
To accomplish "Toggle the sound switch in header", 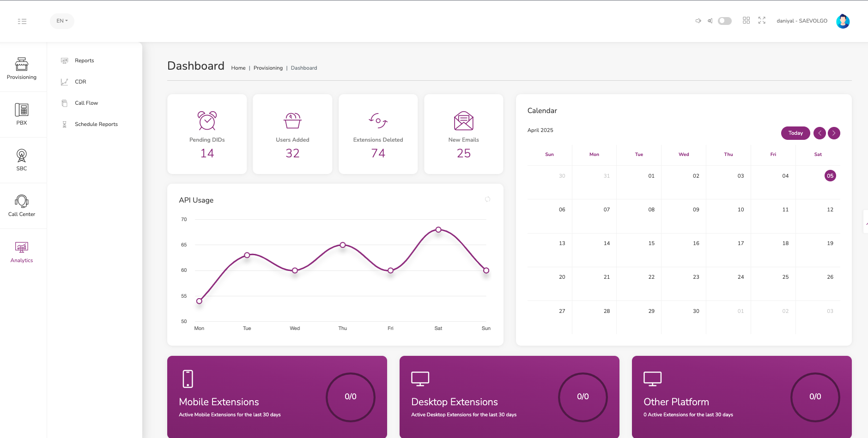I will click(x=724, y=21).
